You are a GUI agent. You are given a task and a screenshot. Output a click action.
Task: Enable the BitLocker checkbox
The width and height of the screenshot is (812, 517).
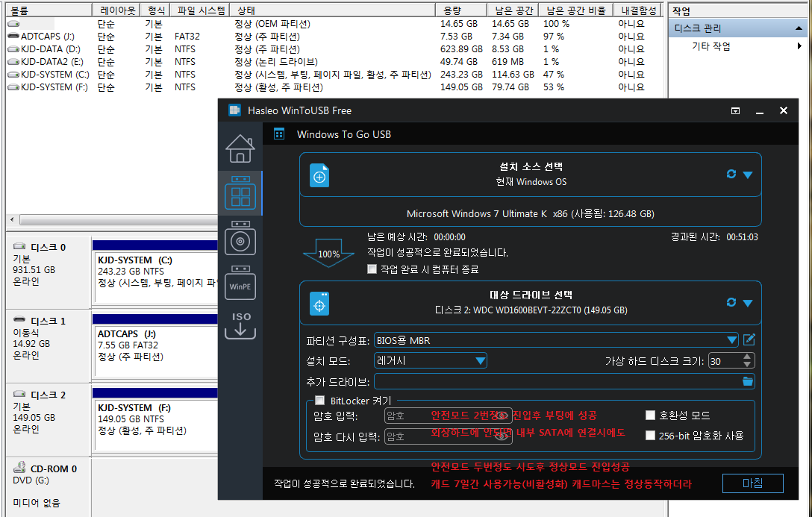(320, 401)
